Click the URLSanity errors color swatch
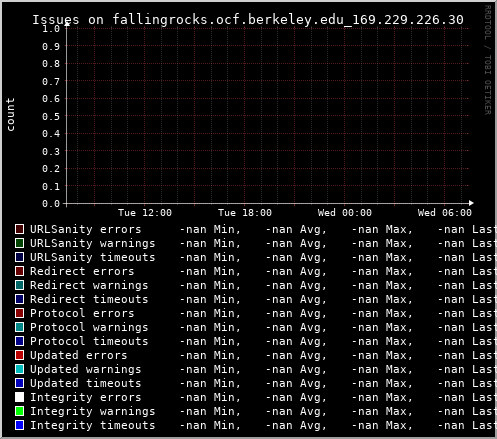 point(19,229)
